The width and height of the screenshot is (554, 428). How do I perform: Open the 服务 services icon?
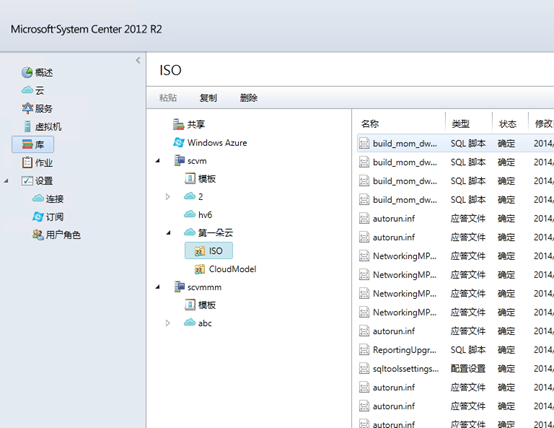coord(27,108)
